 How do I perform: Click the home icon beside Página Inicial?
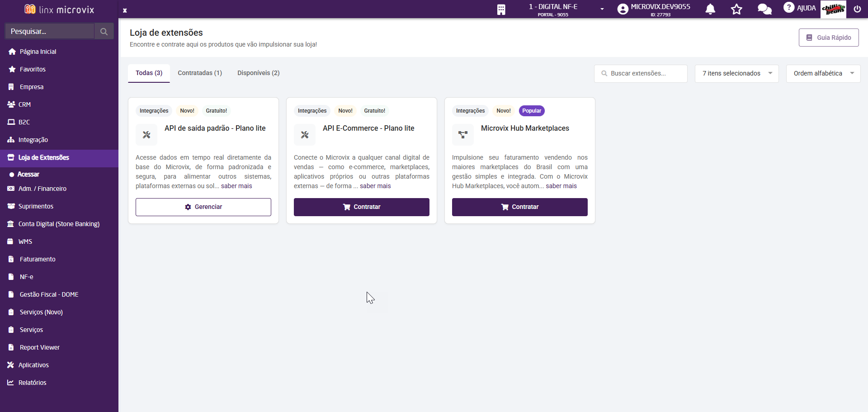[12, 52]
